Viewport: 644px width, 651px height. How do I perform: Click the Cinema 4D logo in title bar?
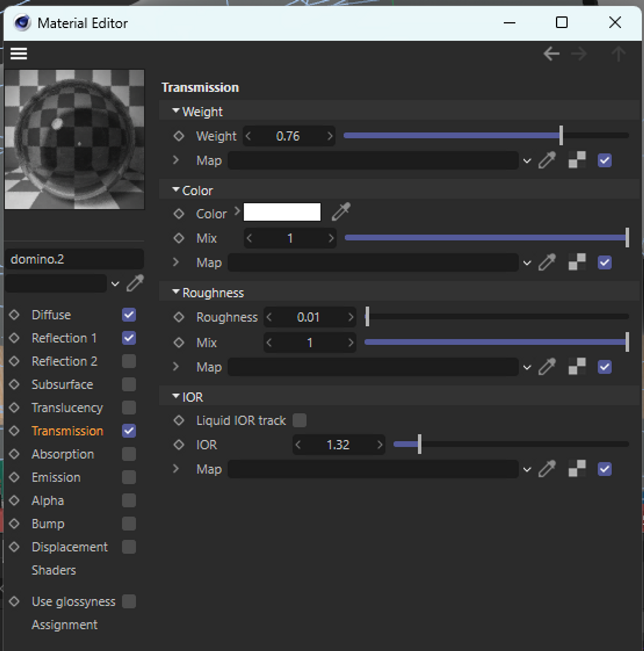pyautogui.click(x=22, y=23)
